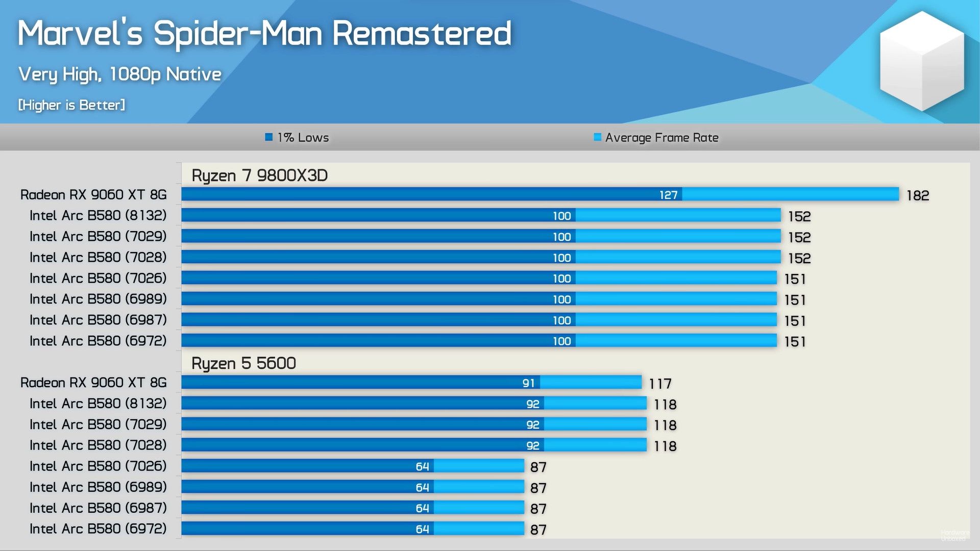
Task: Click the 152 value in the B580 (8132) row
Action: click(x=799, y=216)
